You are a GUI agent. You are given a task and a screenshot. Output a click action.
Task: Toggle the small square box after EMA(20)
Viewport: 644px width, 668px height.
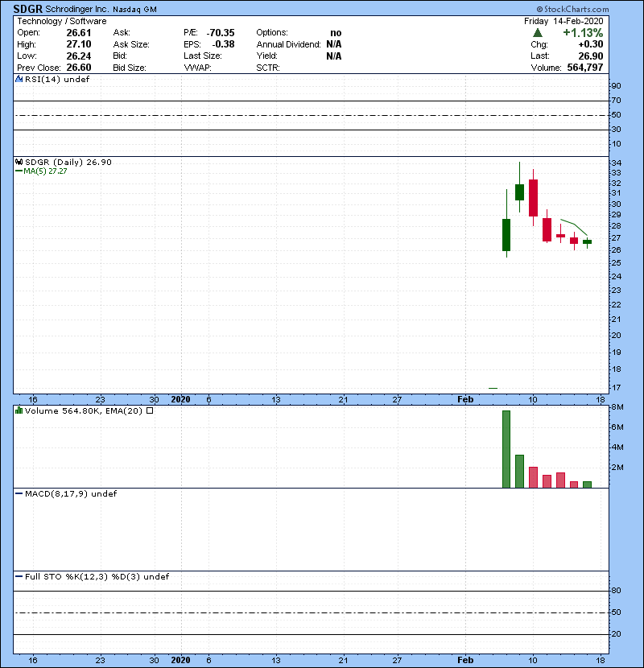click(150, 410)
